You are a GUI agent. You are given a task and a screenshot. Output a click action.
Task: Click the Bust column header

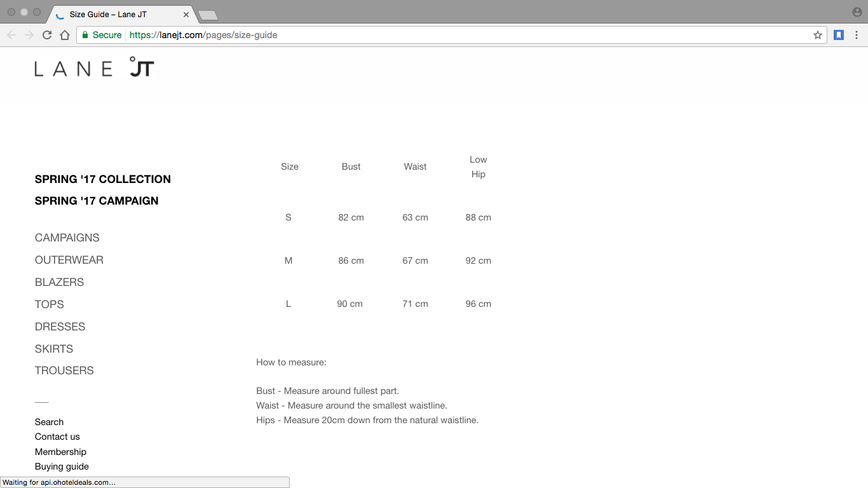tap(351, 166)
